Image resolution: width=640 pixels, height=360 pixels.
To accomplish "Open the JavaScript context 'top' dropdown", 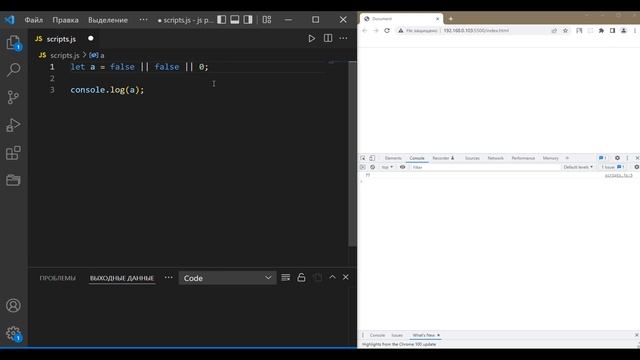I will (x=387, y=167).
